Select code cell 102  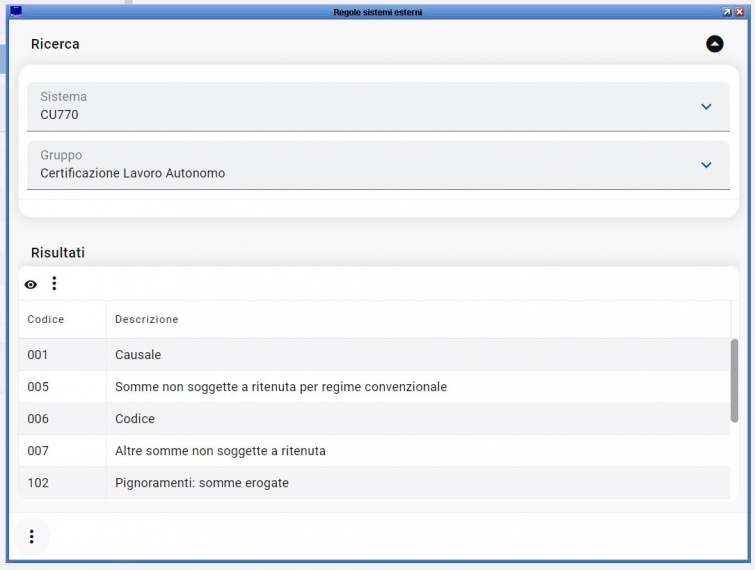(x=63, y=483)
